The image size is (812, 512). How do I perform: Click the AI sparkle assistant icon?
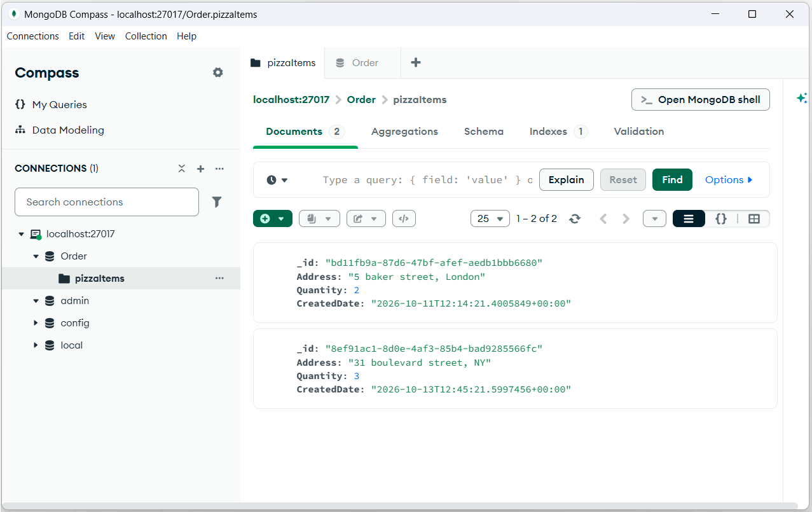click(x=802, y=98)
